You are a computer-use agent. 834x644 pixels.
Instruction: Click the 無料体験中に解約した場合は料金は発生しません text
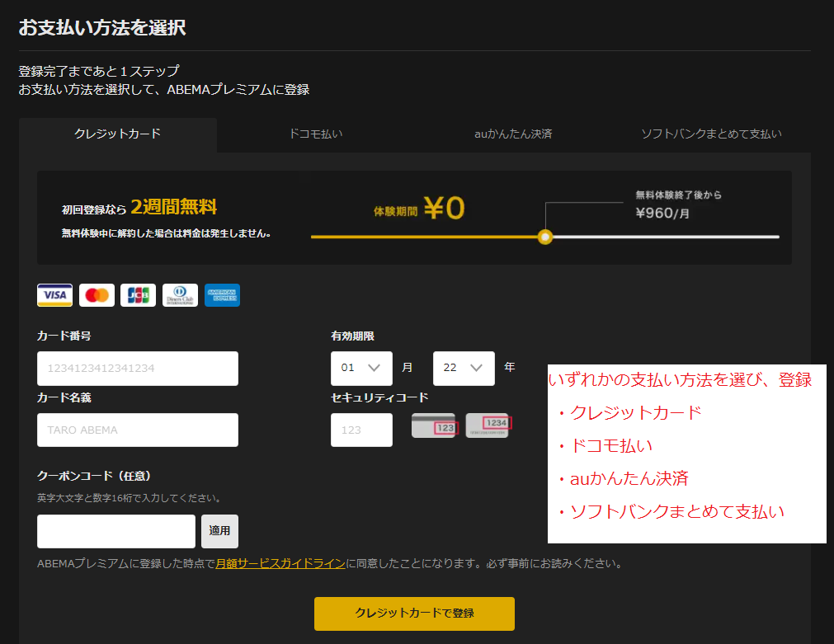pyautogui.click(x=167, y=233)
